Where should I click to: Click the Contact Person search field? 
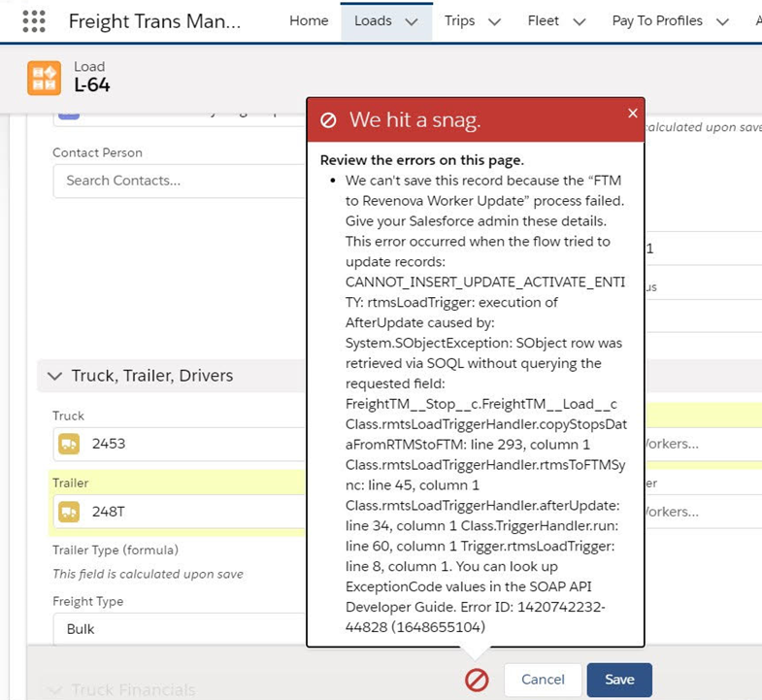(180, 181)
